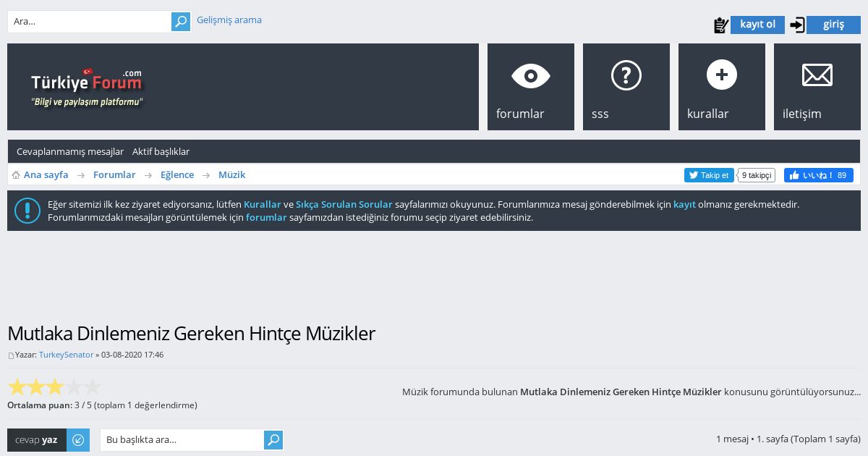Click the registration clipboard icon
This screenshot has width=868, height=456.
tap(721, 25)
